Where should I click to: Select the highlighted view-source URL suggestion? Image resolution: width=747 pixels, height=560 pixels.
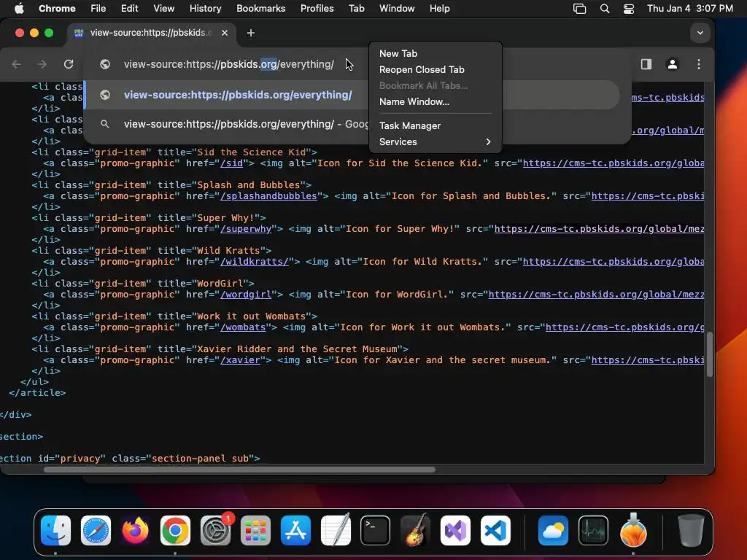352,95
